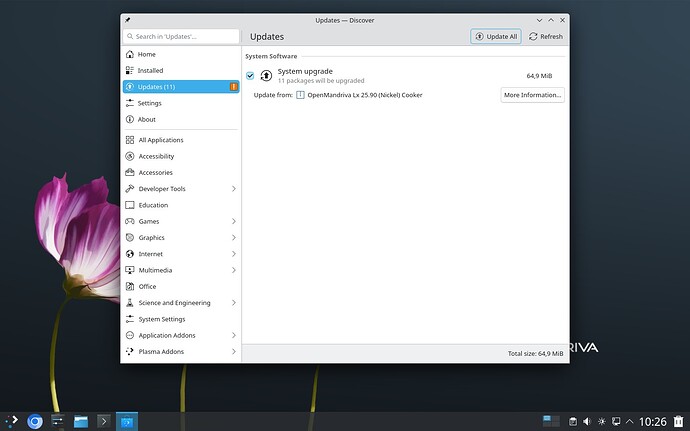
Task: Click the orange update warning badge
Action: pyautogui.click(x=233, y=87)
